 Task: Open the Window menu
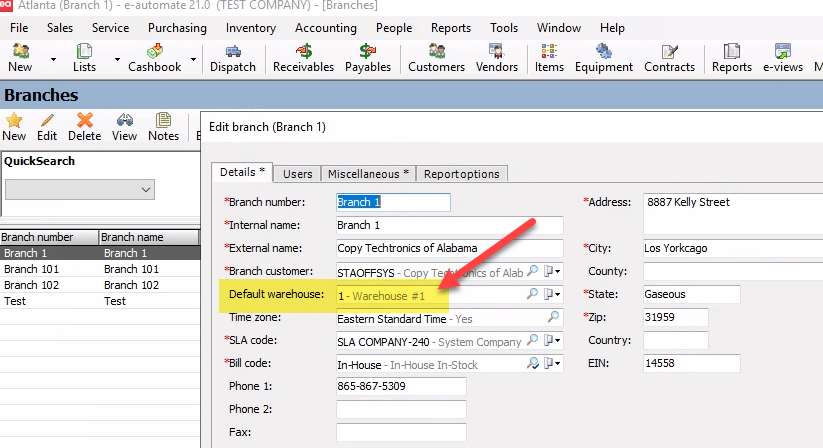pyautogui.click(x=558, y=28)
